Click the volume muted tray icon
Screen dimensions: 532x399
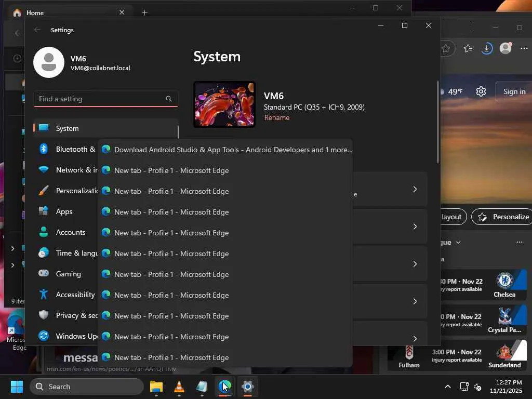(x=478, y=387)
